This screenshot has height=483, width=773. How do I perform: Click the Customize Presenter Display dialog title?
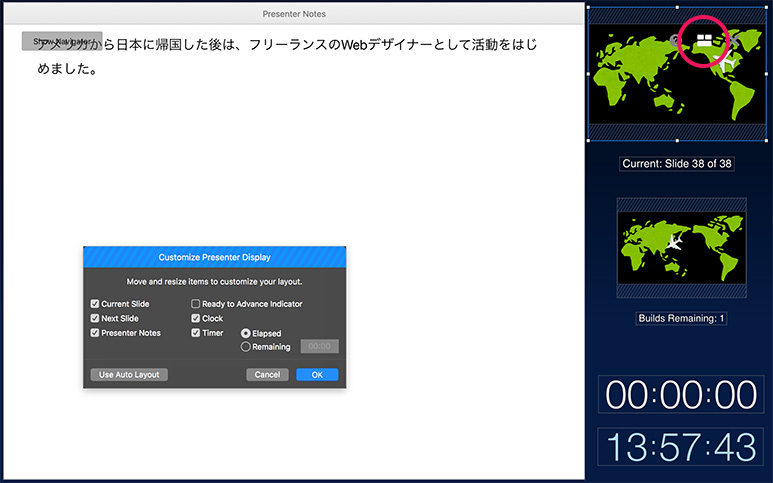pos(214,257)
